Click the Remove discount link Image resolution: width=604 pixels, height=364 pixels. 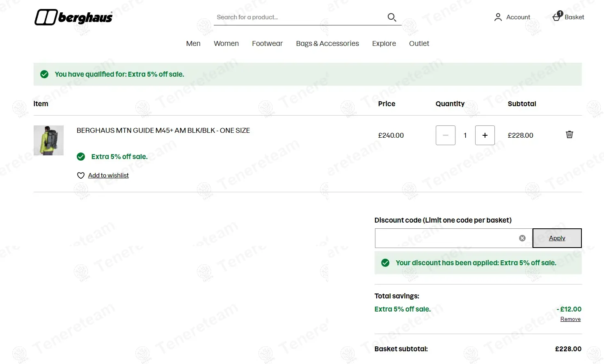coord(570,319)
